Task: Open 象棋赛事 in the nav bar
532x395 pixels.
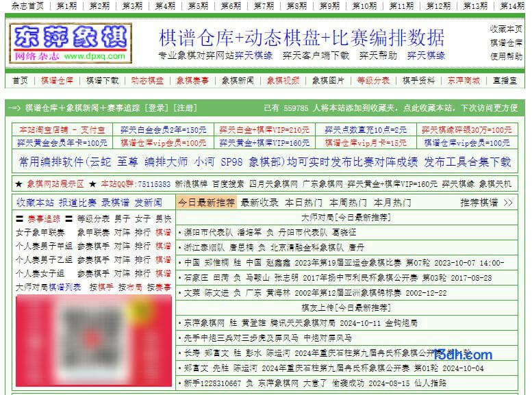Action: coord(192,80)
